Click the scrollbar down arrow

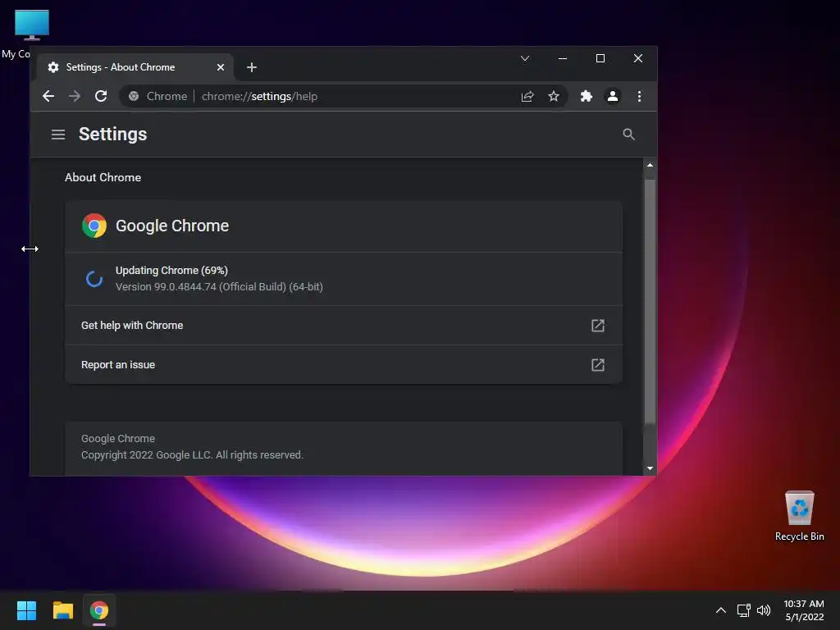[x=650, y=468]
